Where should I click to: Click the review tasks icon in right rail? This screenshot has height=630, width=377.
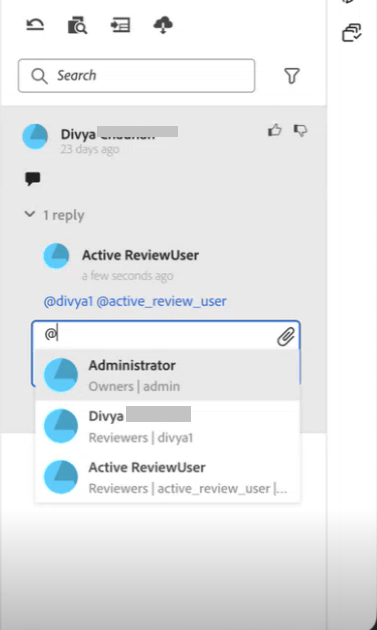(352, 33)
